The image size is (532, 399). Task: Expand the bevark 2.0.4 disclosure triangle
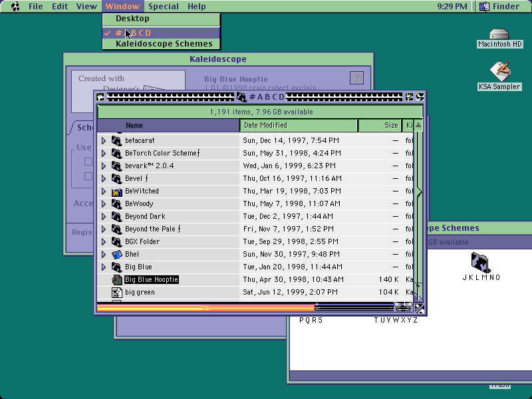104,166
